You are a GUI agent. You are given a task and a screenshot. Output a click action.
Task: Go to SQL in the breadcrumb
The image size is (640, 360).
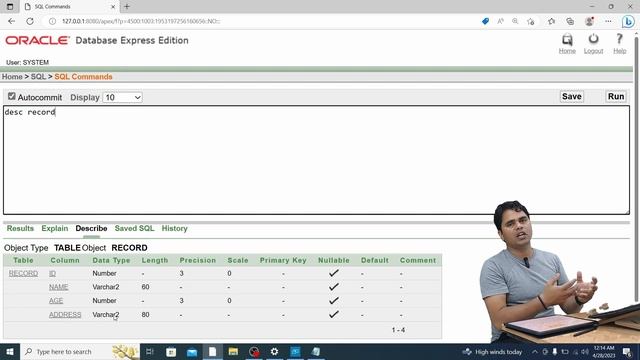[x=38, y=77]
